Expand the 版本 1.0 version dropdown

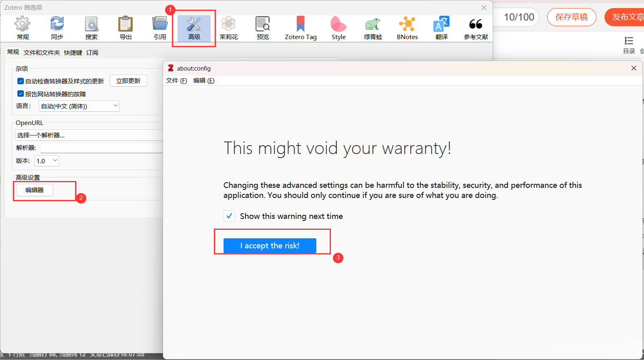coord(46,161)
